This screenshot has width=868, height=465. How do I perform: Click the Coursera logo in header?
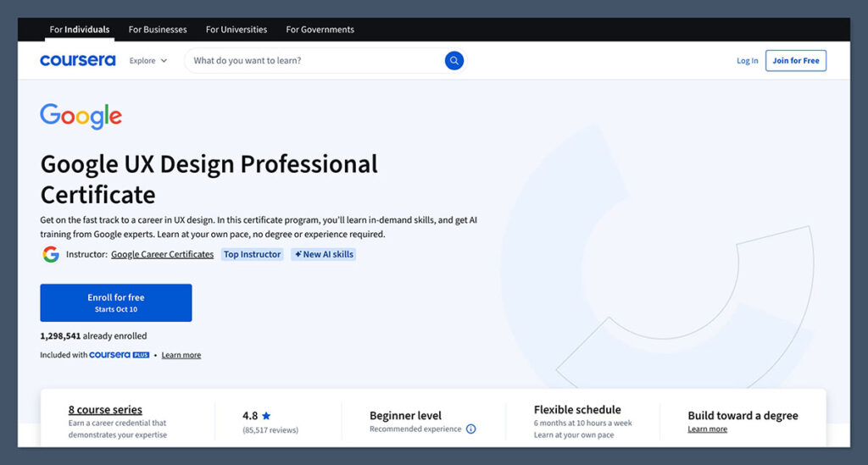[x=78, y=61]
